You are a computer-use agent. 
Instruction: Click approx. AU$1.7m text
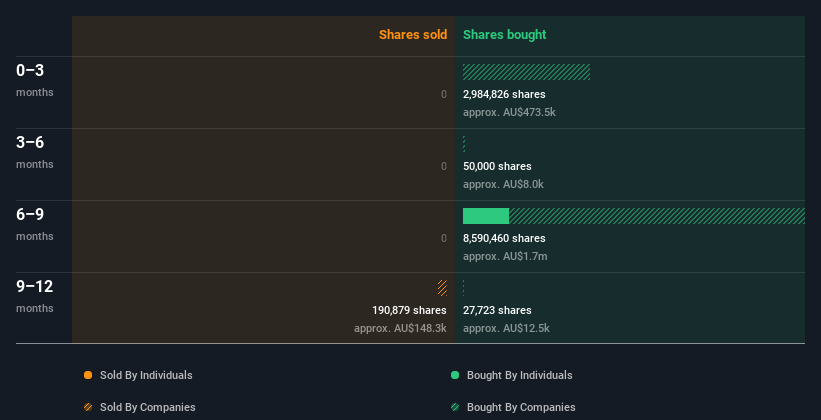[x=505, y=256]
